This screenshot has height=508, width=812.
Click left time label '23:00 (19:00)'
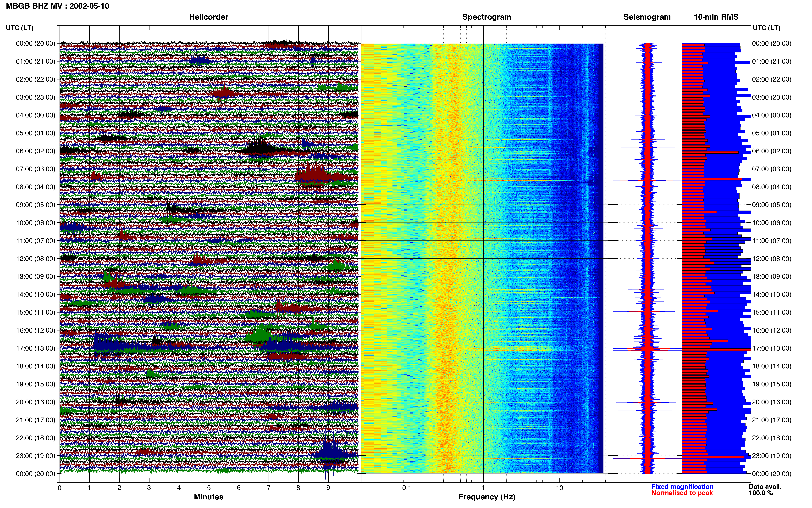tap(36, 456)
